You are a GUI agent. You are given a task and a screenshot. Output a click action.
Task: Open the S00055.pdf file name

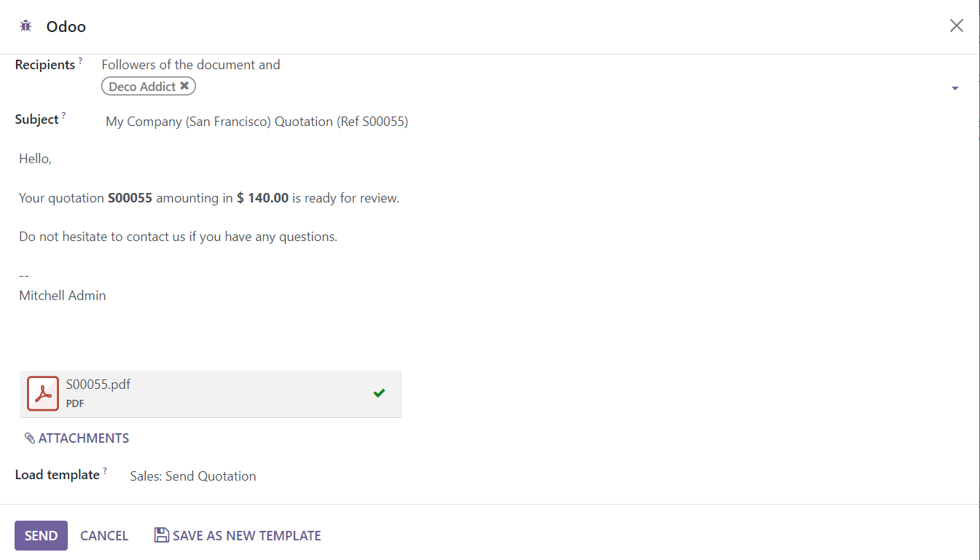click(98, 384)
